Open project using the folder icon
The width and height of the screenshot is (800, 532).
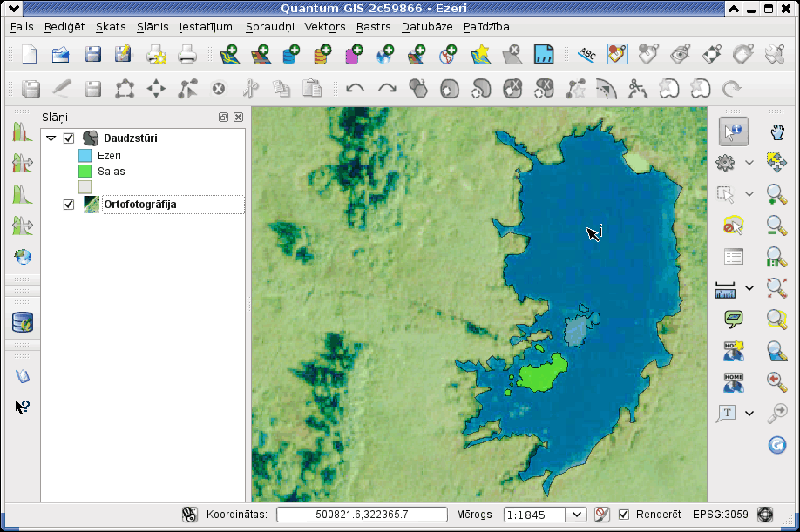[61, 54]
